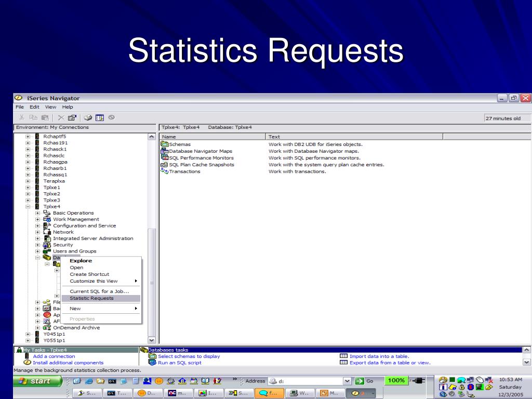The width and height of the screenshot is (532, 399).
Task: Expand the Y0451p1 system node
Action: [x=28, y=334]
